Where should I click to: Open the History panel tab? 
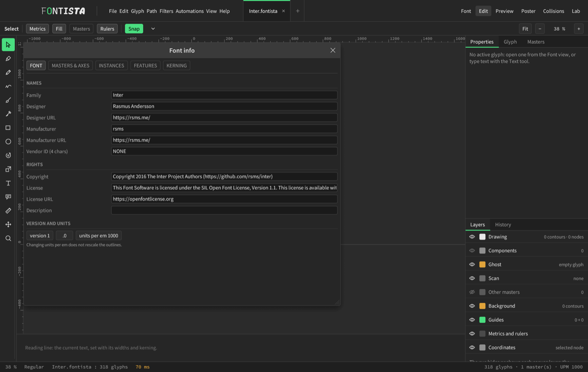pos(503,224)
